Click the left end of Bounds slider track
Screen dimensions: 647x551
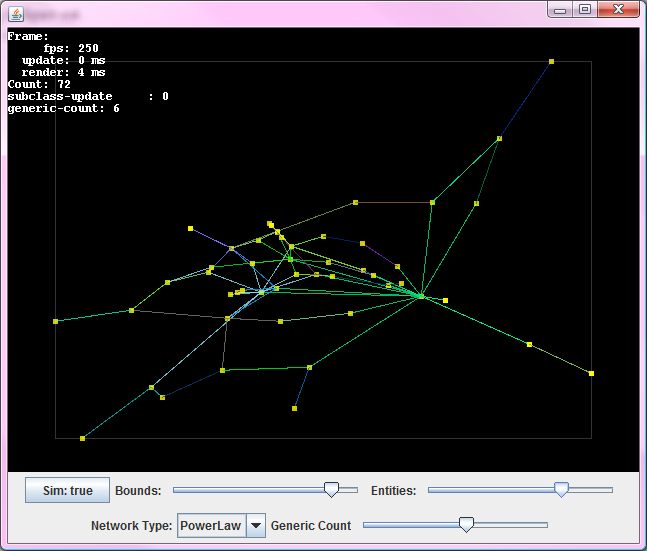tap(176, 490)
